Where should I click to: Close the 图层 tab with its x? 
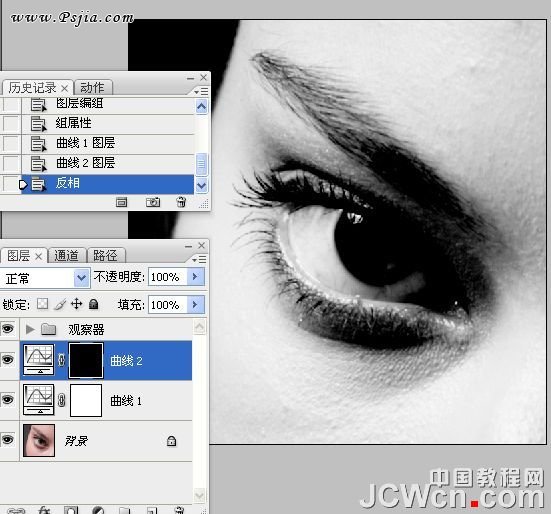(39, 256)
